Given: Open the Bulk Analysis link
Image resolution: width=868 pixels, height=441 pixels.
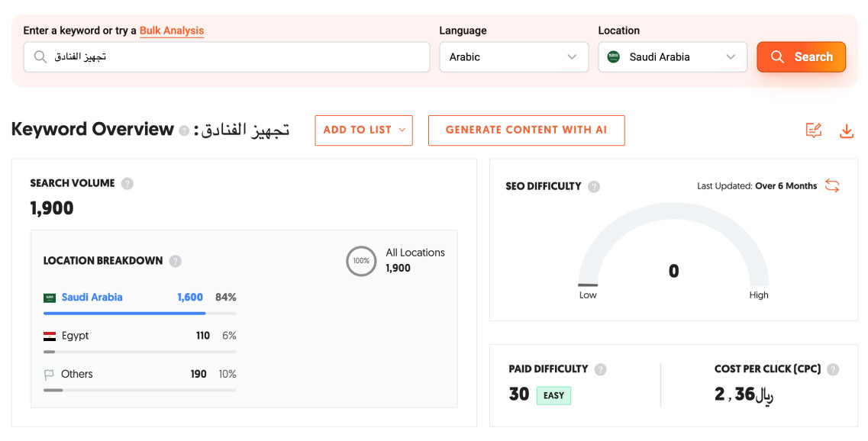Looking at the screenshot, I should pos(172,31).
